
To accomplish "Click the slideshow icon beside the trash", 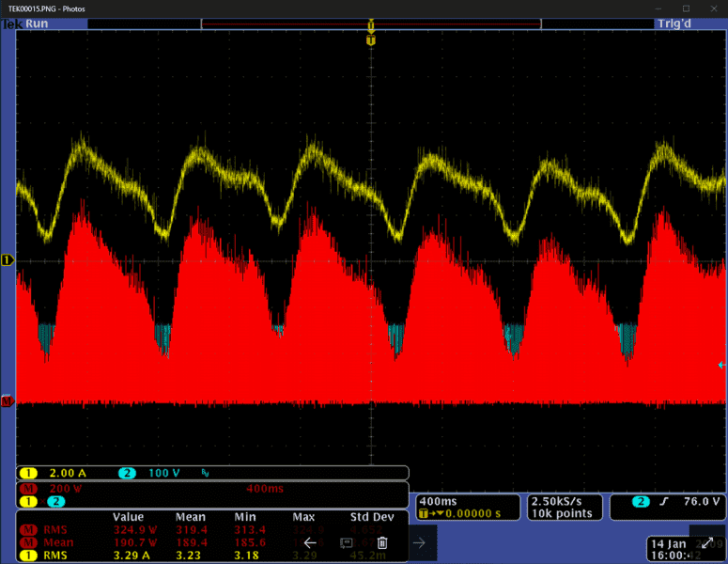I will tap(346, 542).
